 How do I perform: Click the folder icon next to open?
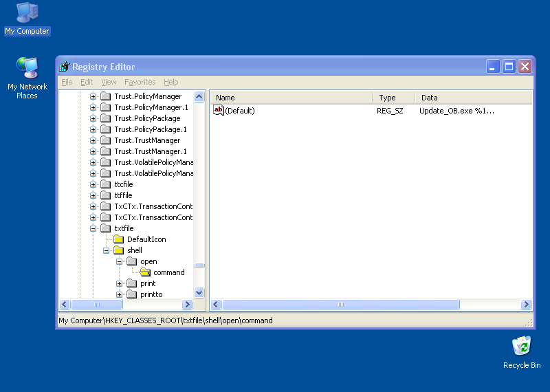131,261
